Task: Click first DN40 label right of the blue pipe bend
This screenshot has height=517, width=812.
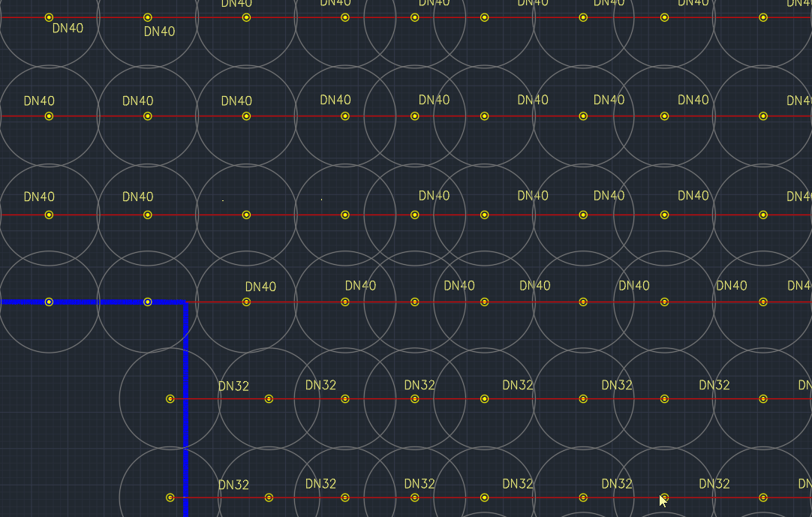Action: tap(260, 287)
